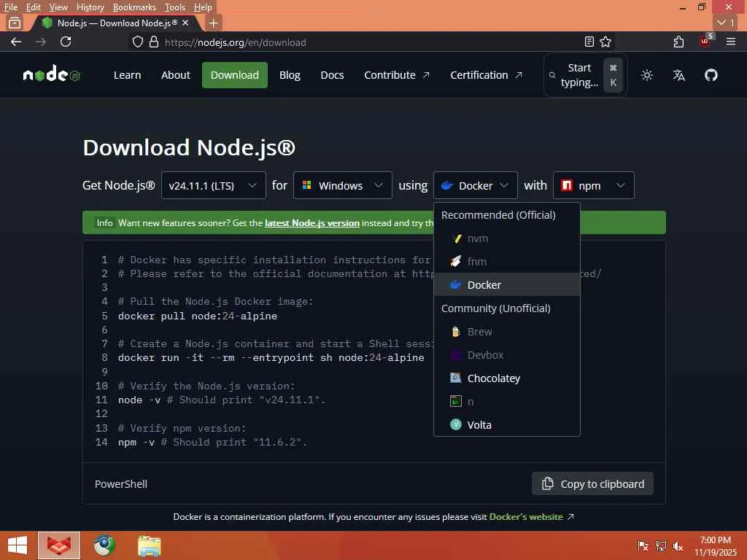Select Brew from the community list
Viewport: 747px width, 560px height.
(506, 332)
